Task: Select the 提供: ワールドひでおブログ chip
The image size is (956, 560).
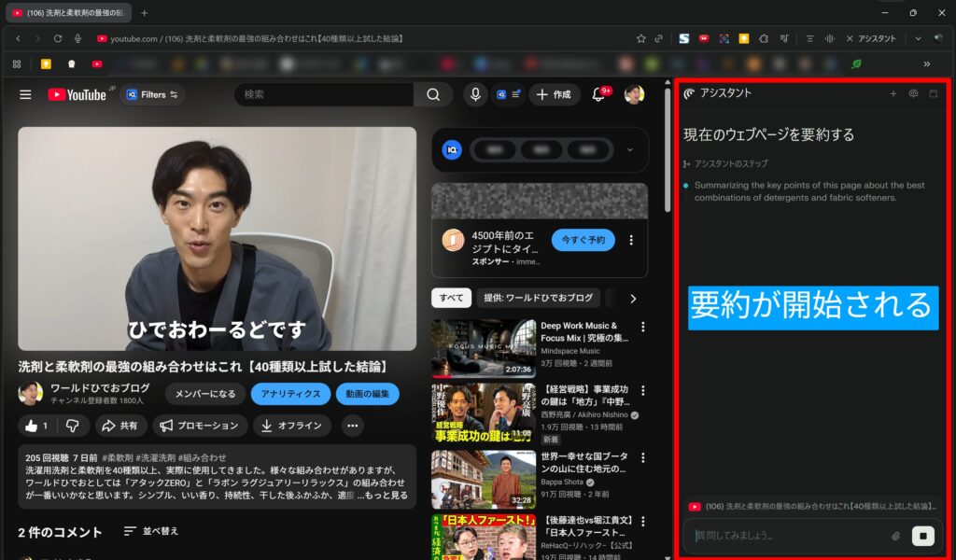Action: coord(538,298)
